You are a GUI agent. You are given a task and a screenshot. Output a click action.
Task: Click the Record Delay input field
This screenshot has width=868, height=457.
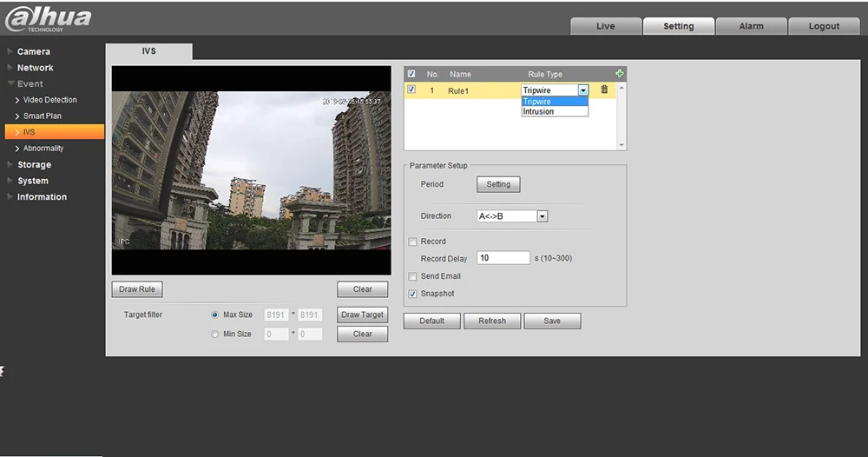click(503, 258)
